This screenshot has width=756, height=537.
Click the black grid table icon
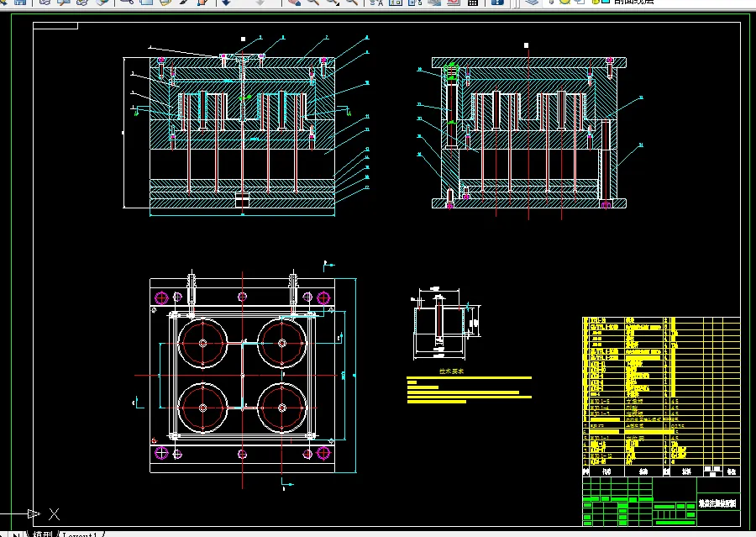pyautogui.click(x=472, y=2)
